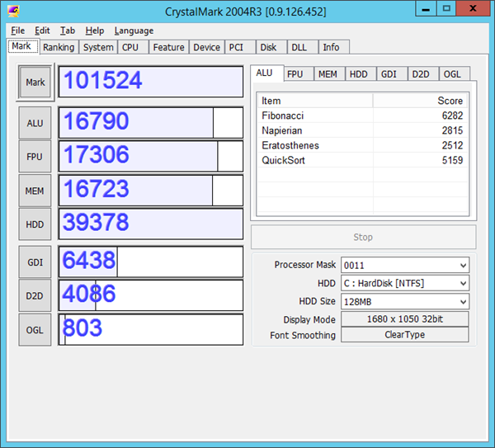Viewport: 495px width, 448px height.
Task: Select the ALU results tab
Action: tap(266, 73)
